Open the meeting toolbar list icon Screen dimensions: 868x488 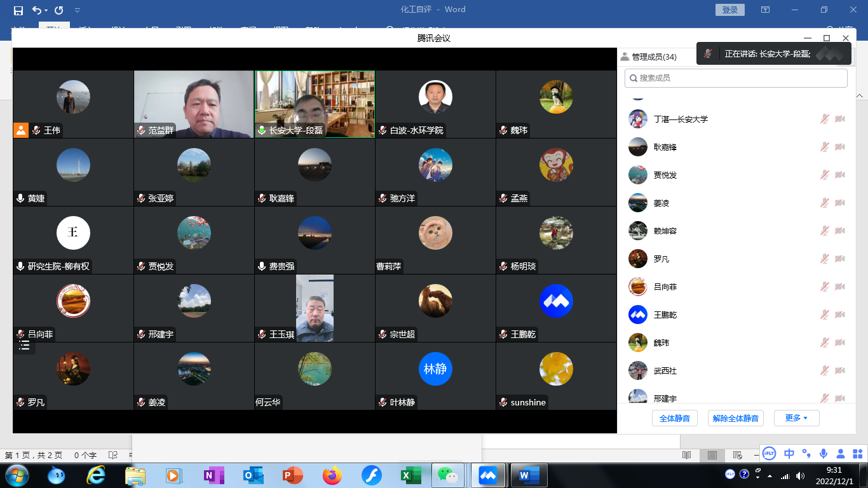[25, 346]
